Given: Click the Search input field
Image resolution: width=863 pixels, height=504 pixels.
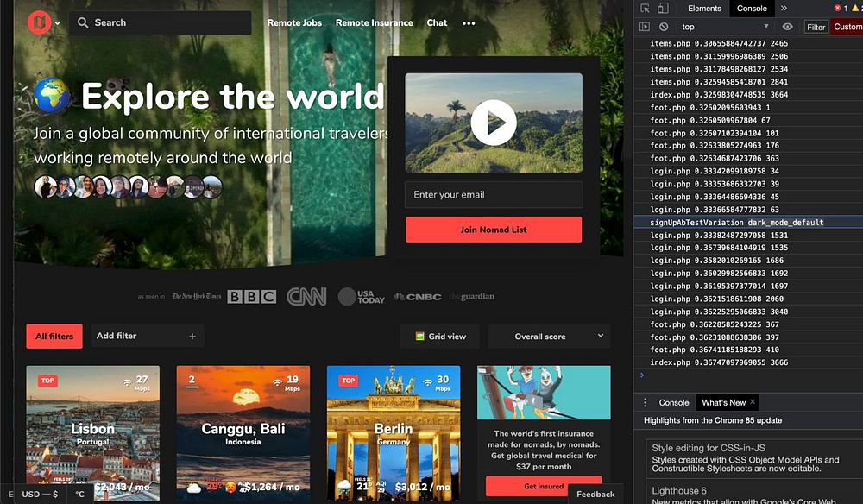Looking at the screenshot, I should [x=161, y=22].
